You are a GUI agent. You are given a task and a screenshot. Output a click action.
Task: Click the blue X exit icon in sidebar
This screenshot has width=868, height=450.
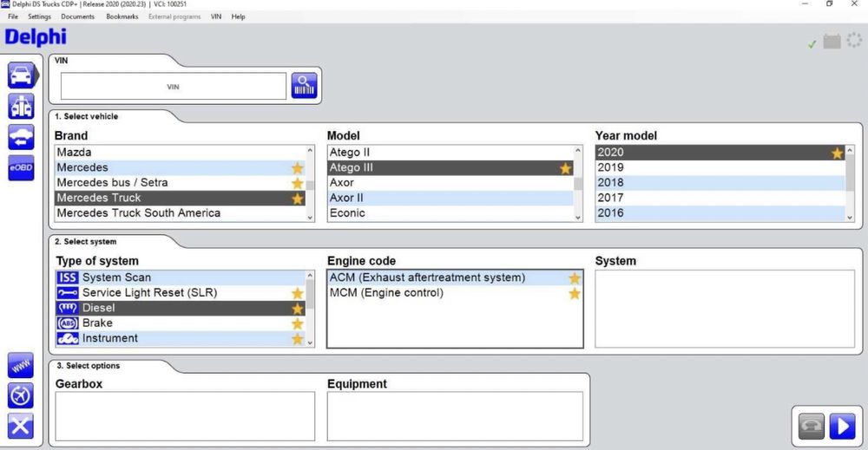click(21, 427)
